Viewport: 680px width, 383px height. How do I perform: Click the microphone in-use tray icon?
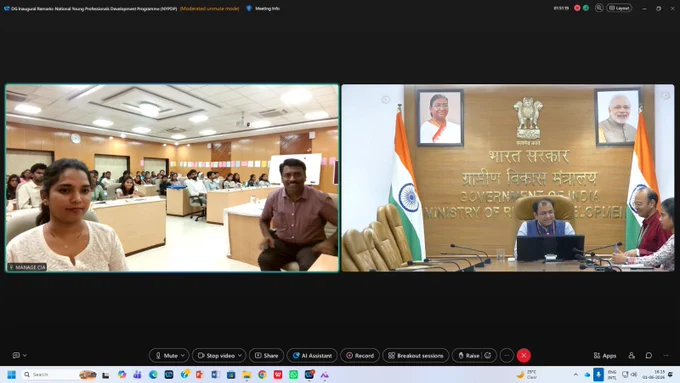coord(598,374)
